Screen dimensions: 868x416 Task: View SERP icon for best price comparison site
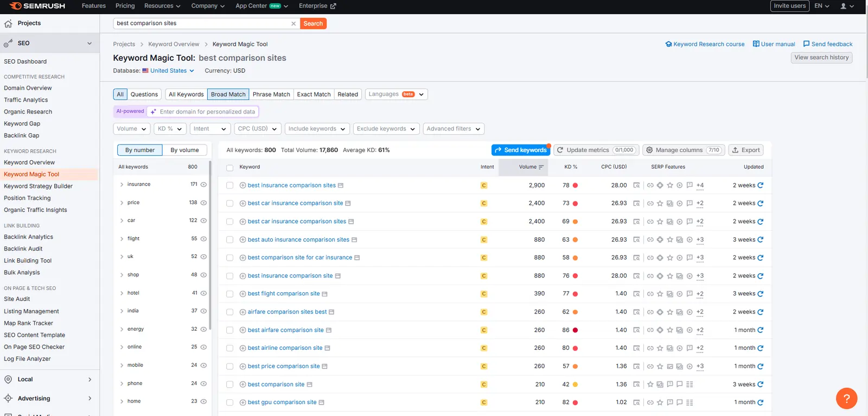click(x=636, y=366)
